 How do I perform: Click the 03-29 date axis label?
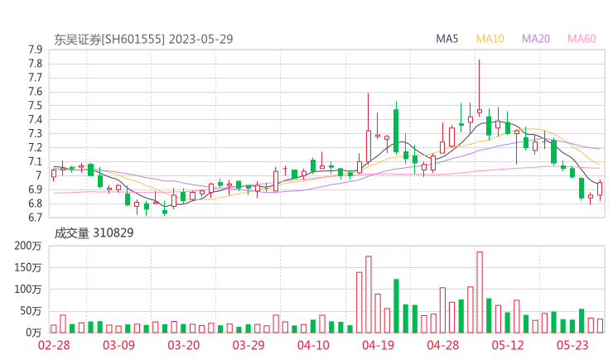point(249,345)
